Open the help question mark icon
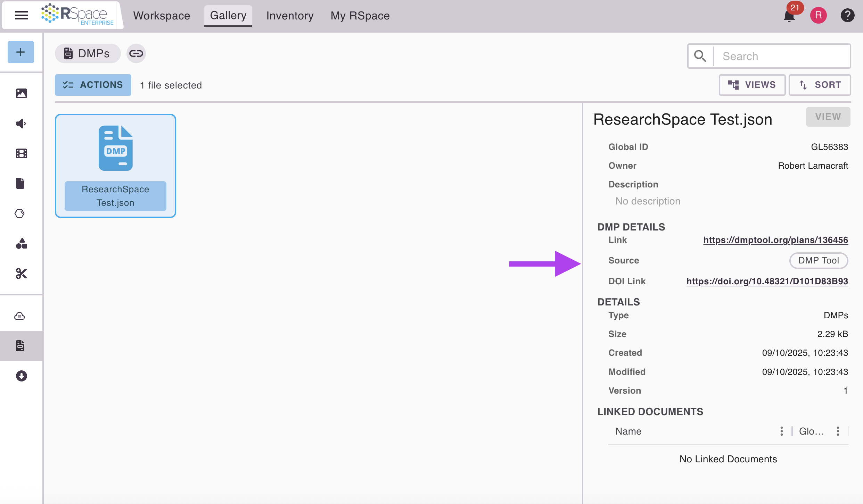863x504 pixels. pos(847,15)
